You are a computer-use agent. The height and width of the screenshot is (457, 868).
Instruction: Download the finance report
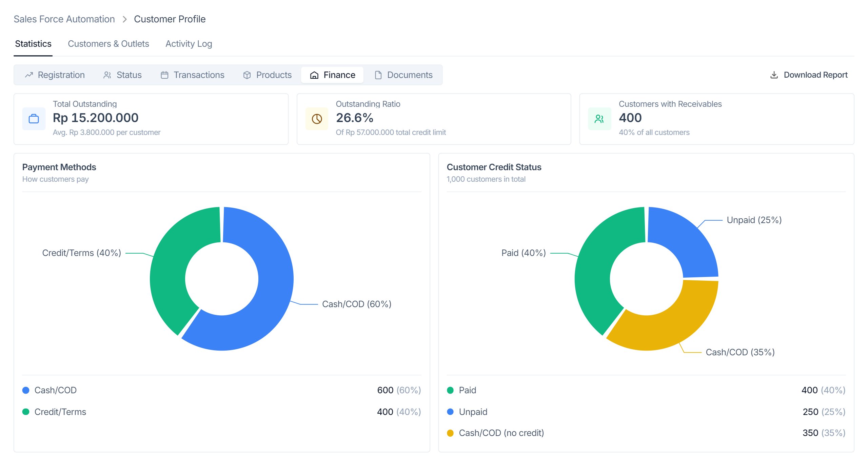click(809, 75)
